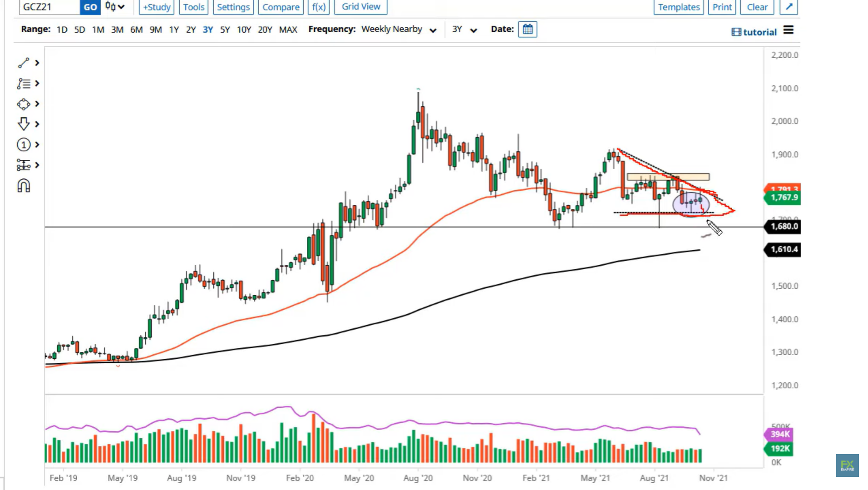Open the 3Y period dropdown
The height and width of the screenshot is (490, 868).
coord(464,30)
